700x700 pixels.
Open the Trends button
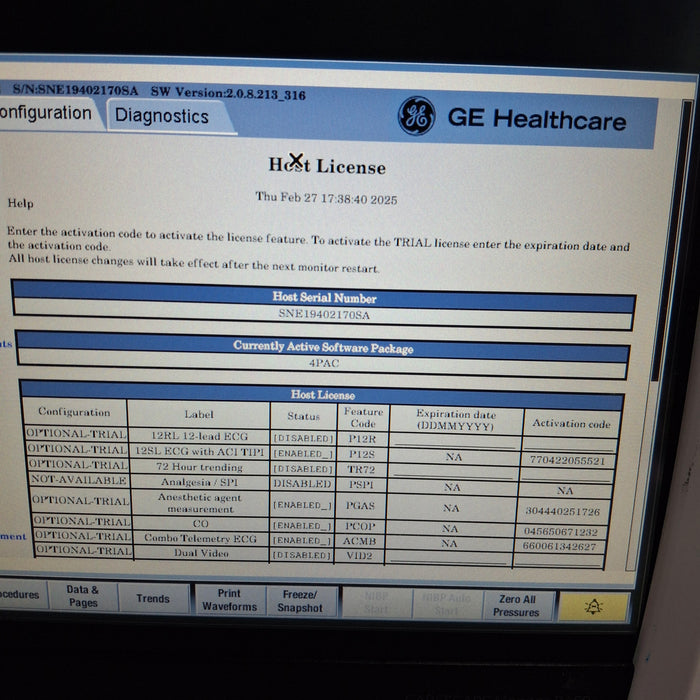pos(153,598)
